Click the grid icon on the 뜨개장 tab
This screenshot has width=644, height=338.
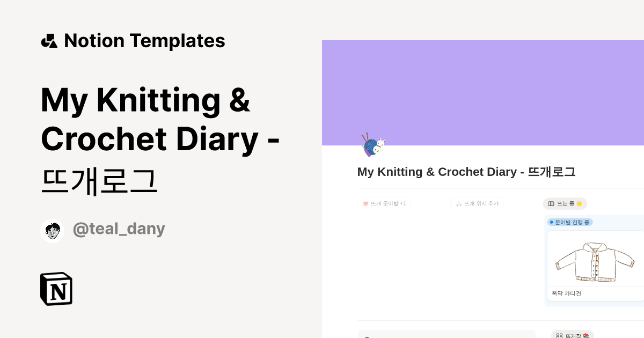click(x=560, y=335)
